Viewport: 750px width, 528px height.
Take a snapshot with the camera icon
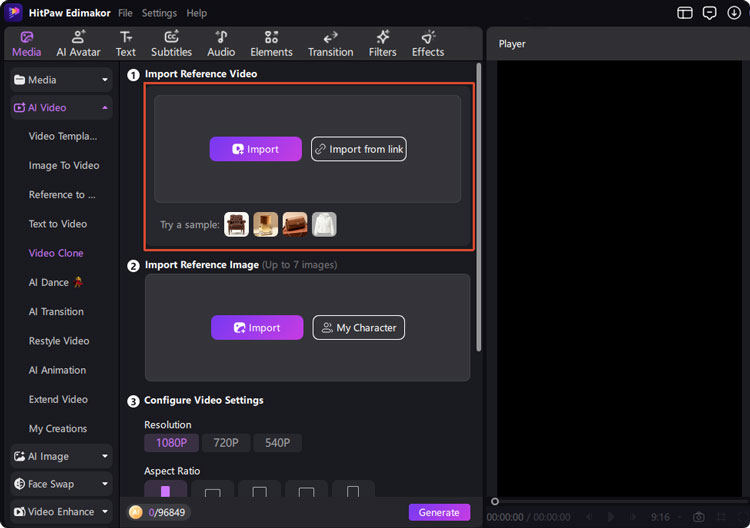point(698,517)
